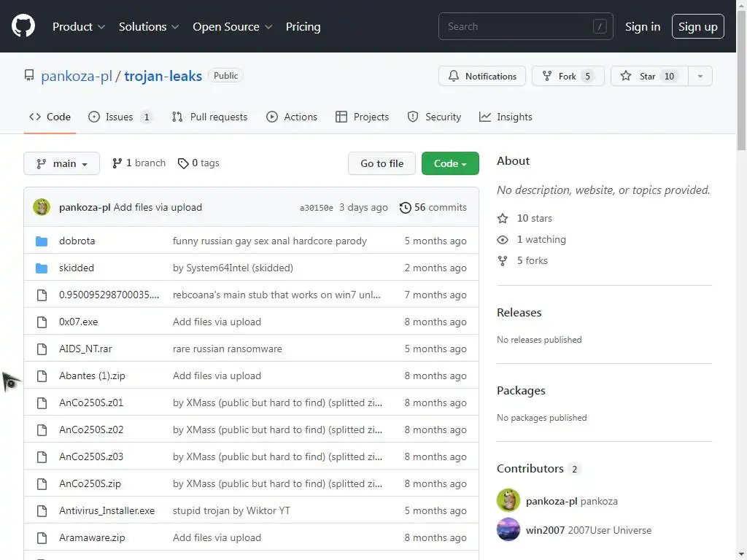Click the file icon beside Abantes (1).zip

[42, 376]
